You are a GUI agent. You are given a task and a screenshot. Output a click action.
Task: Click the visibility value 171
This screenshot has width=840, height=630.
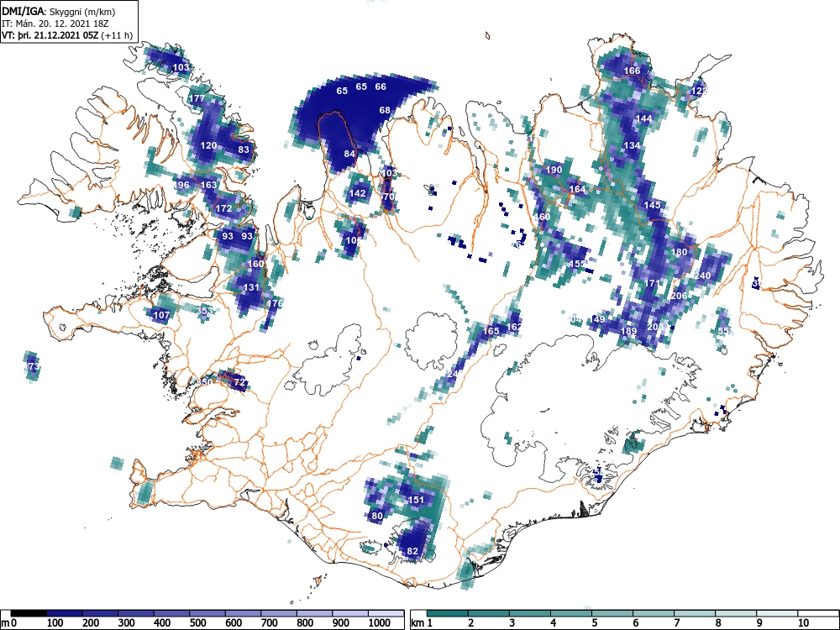tap(653, 283)
